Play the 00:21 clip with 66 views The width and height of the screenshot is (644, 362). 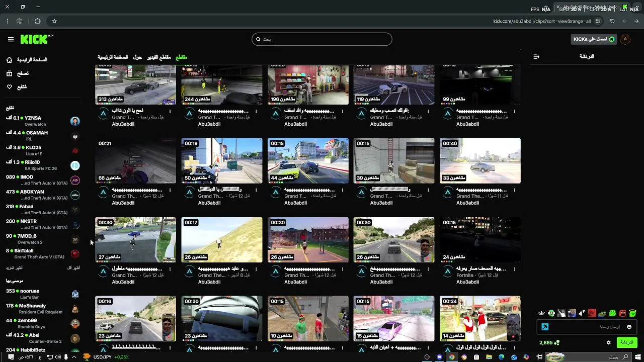[135, 161]
